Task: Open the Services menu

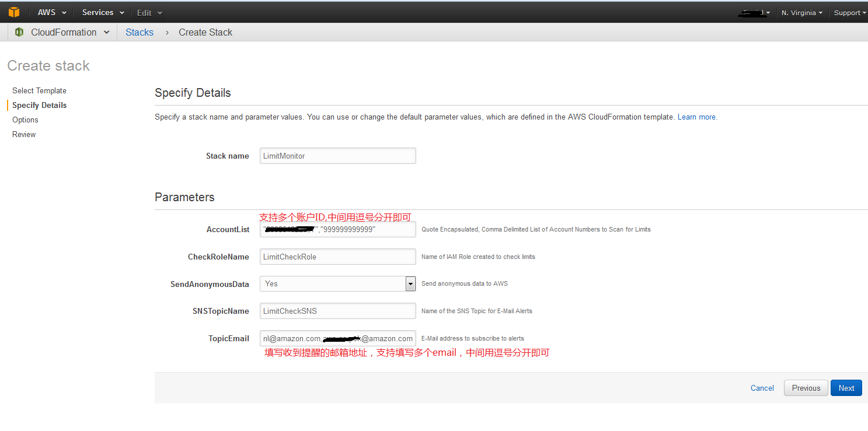Action: (x=103, y=12)
